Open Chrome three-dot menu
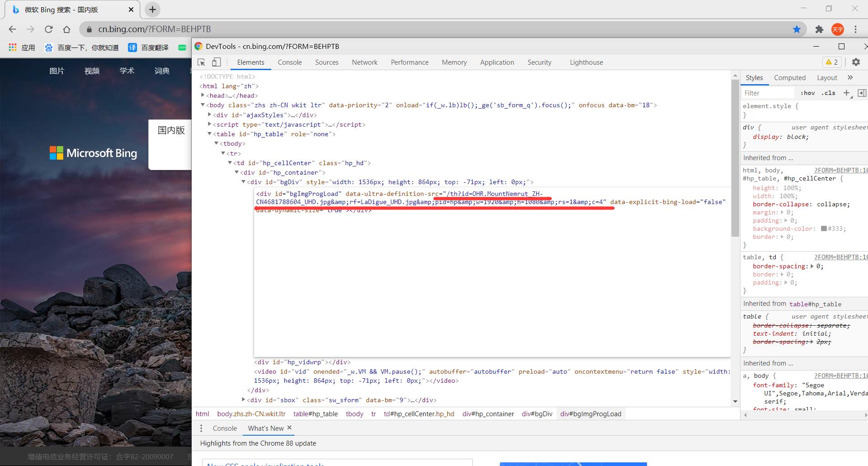 (855, 29)
